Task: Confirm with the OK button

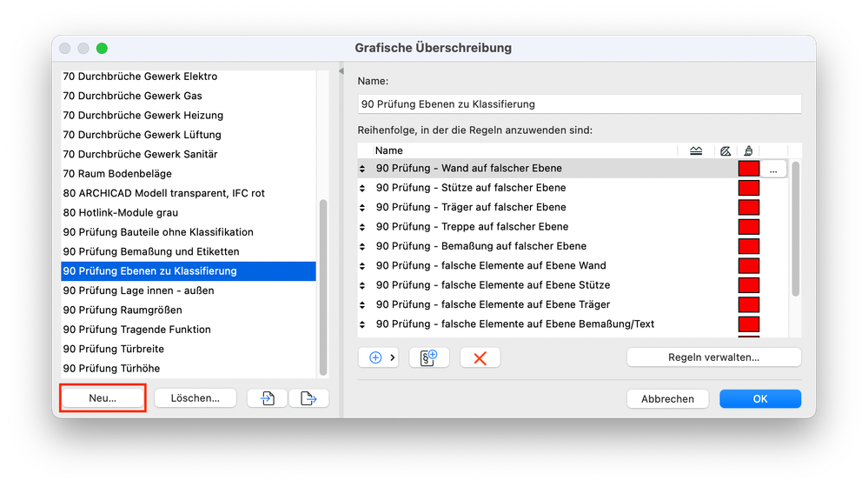Action: pyautogui.click(x=760, y=399)
